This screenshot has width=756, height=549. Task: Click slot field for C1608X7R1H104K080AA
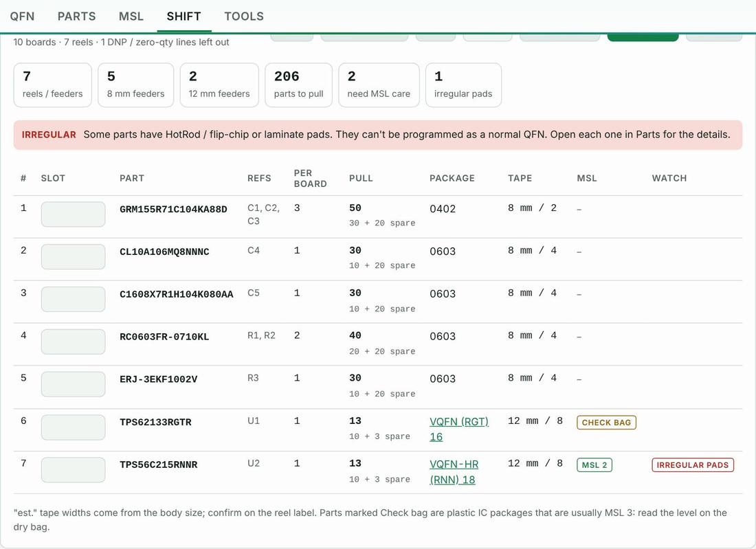click(74, 299)
